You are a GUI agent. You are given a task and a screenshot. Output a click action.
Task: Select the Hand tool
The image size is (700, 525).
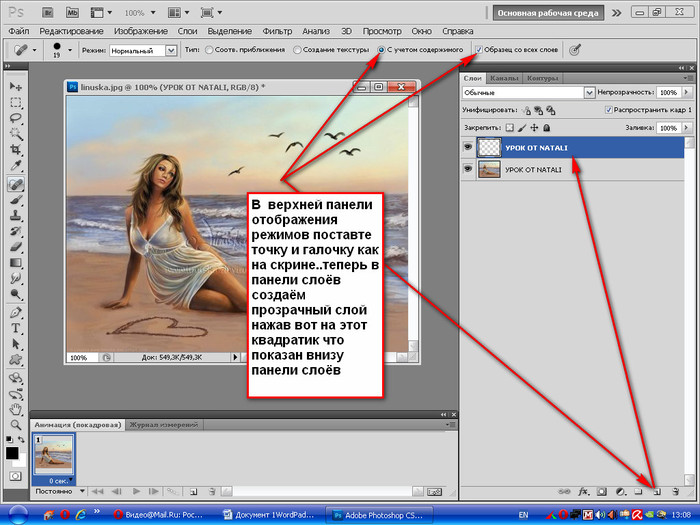point(16,409)
